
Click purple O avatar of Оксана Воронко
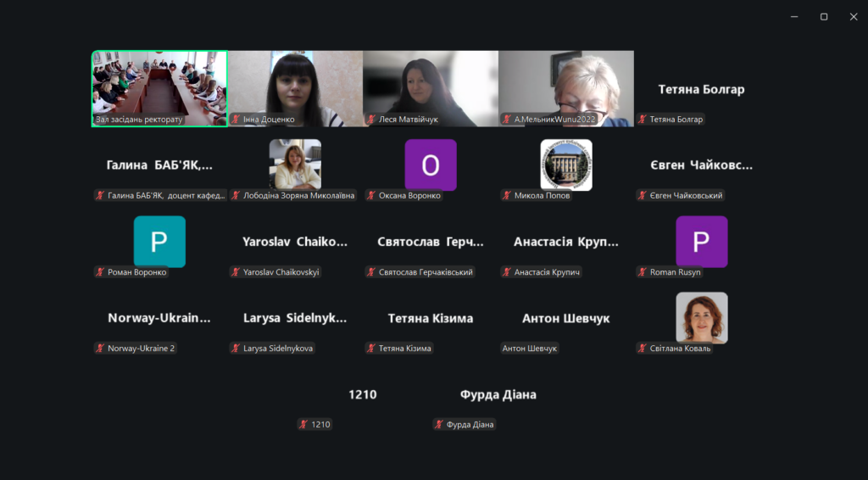431,165
